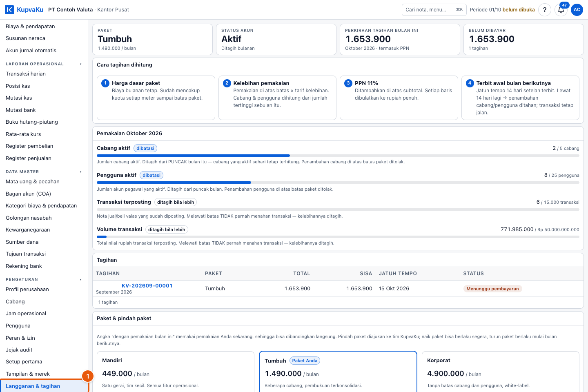
Task: Open the KupvaKu logo home
Action: pos(24,9)
